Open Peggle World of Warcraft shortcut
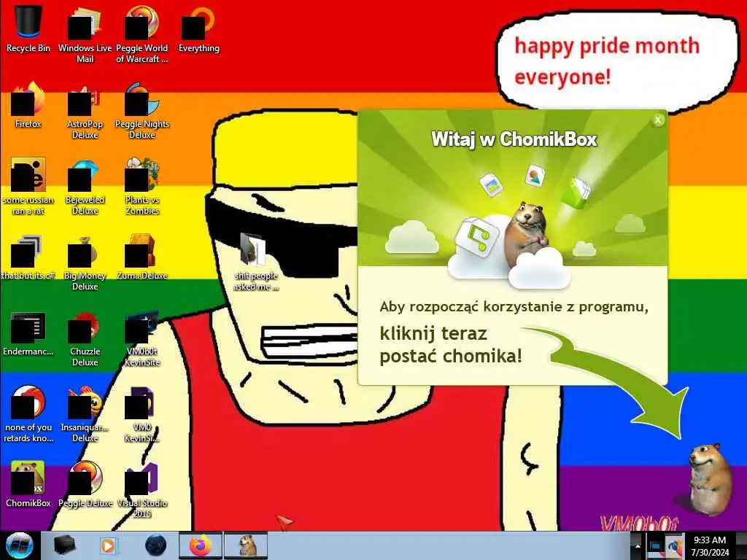 point(142,34)
